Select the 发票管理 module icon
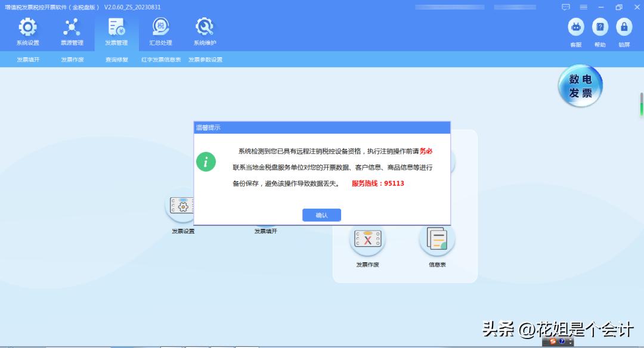This screenshot has width=644, height=348. pos(116,31)
